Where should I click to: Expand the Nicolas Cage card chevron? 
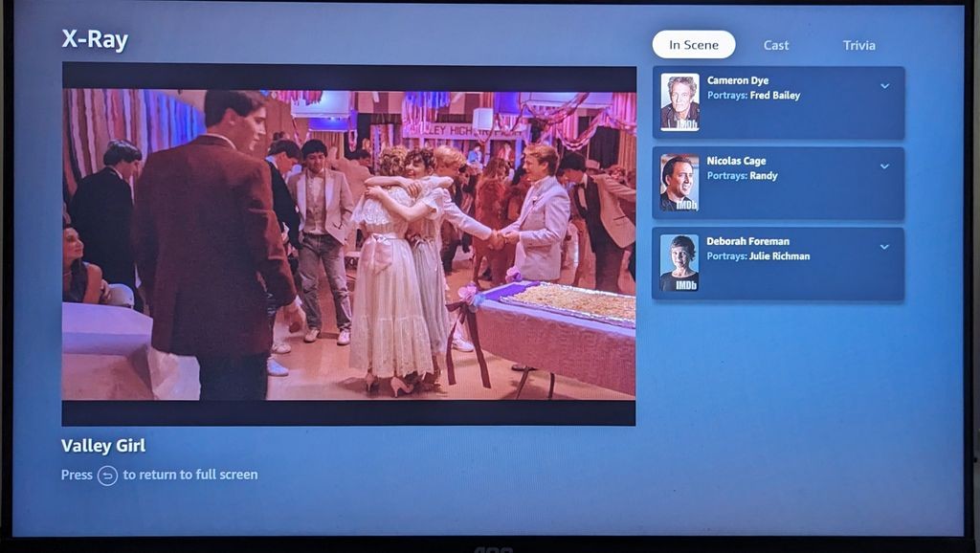pos(885,166)
